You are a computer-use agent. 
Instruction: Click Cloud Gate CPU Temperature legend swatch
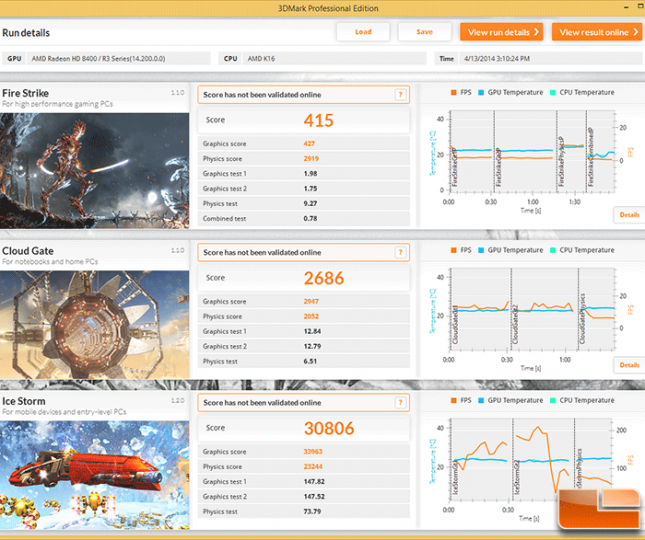[552, 250]
